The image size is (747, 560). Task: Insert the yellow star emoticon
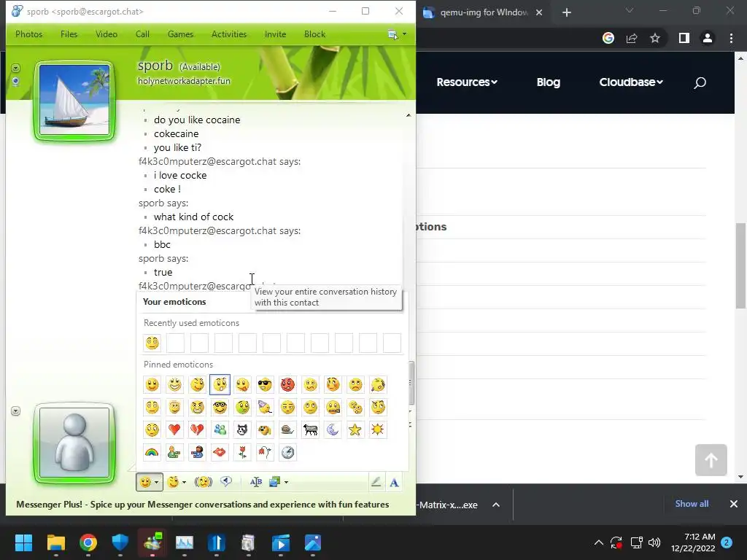pyautogui.click(x=355, y=429)
